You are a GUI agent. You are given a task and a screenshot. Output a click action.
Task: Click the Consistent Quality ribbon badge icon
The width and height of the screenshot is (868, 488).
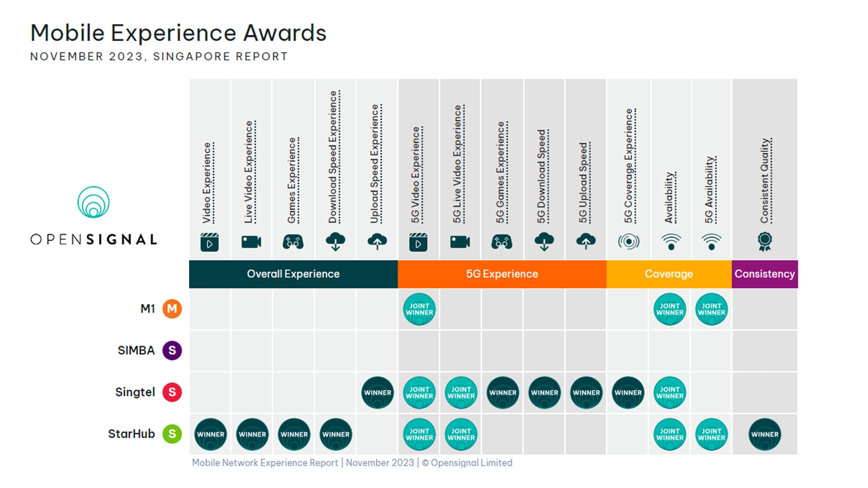(x=764, y=242)
